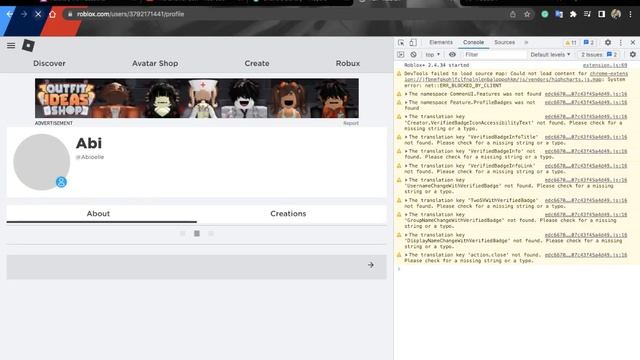Select the Abi display name text
This screenshot has width=640, height=360.
[x=89, y=143]
